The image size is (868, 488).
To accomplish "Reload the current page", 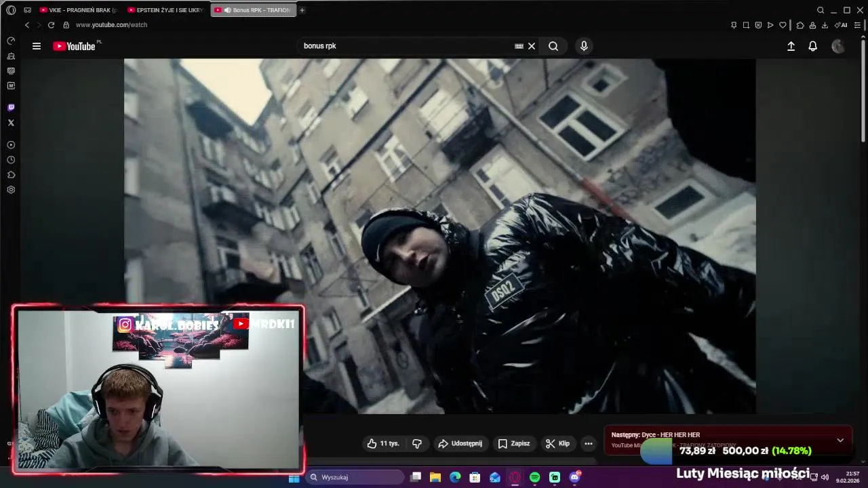I will 51,25.
